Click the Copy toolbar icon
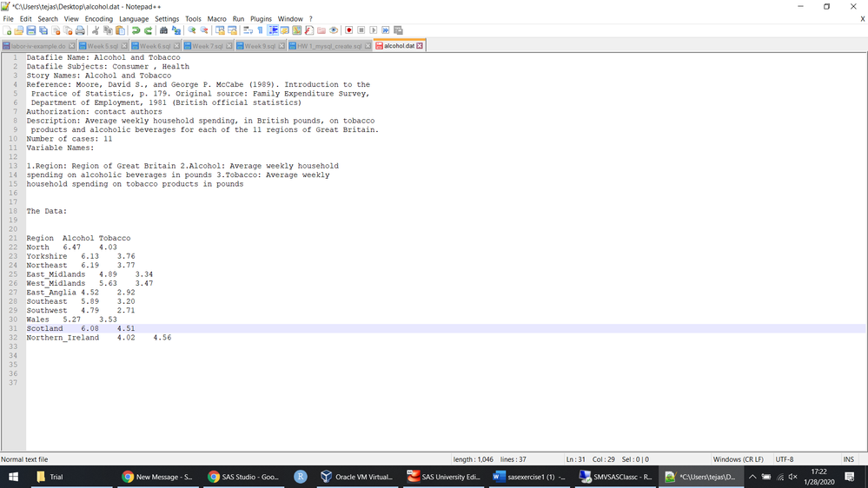The width and height of the screenshot is (868, 488). coord(108,30)
